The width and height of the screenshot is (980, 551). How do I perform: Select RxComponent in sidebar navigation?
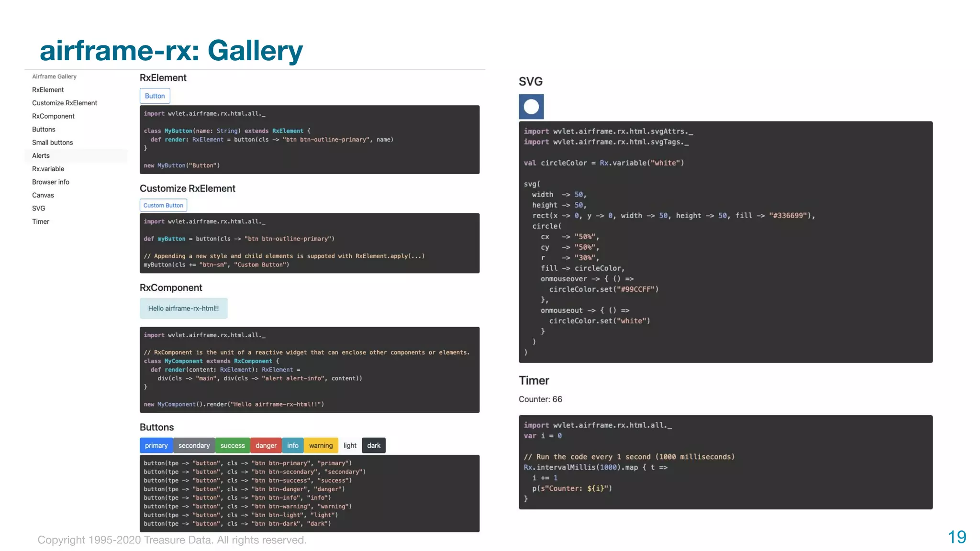[53, 116]
